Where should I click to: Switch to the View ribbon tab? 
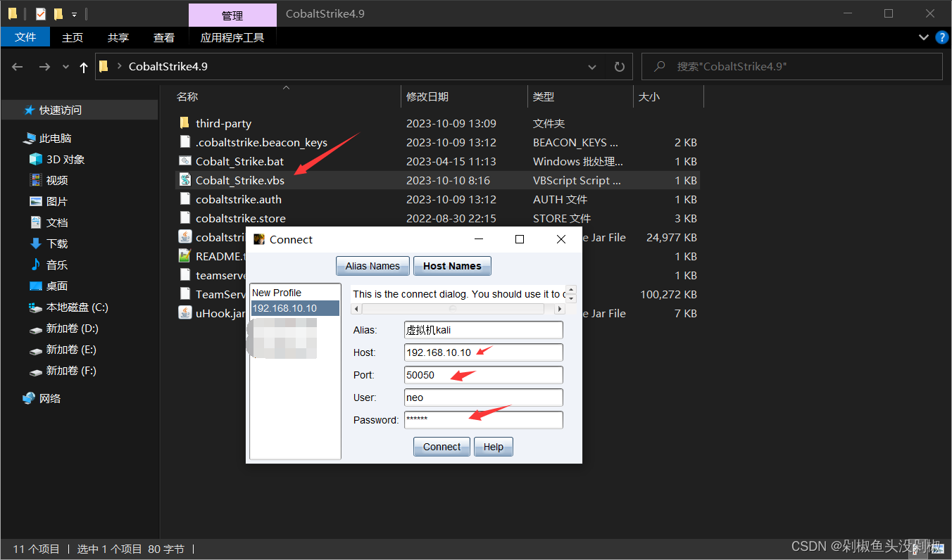coord(164,37)
